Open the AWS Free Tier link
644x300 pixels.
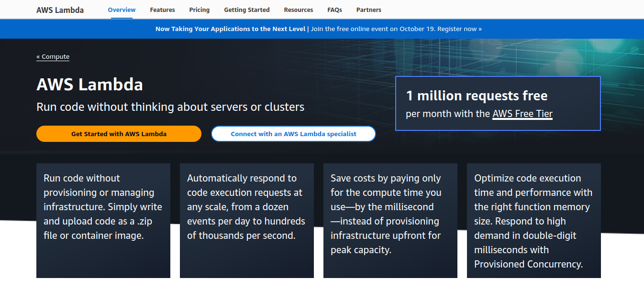(x=522, y=114)
